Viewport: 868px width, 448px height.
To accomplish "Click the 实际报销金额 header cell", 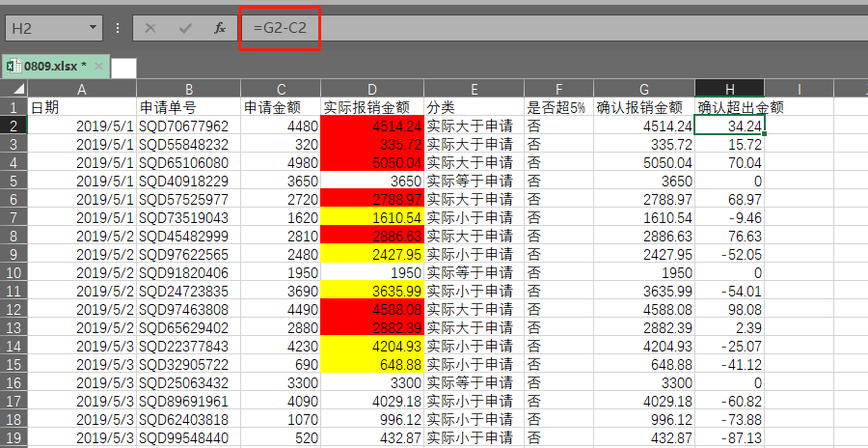I will [x=372, y=107].
